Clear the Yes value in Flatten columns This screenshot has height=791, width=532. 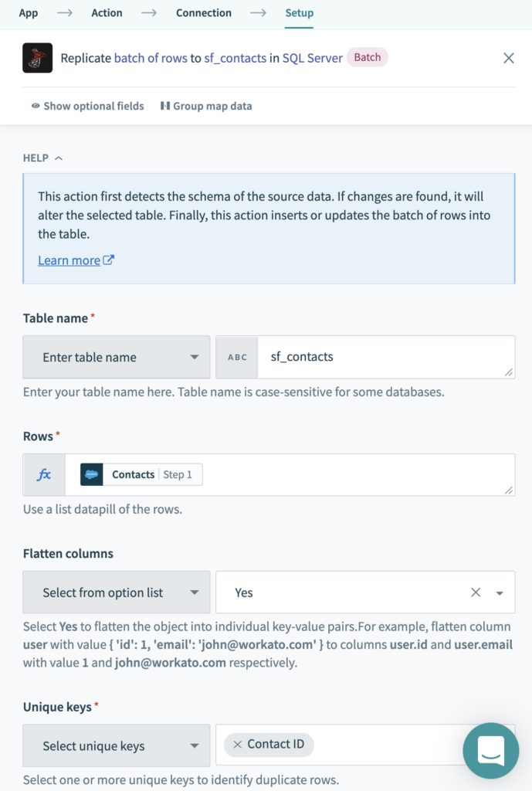click(x=476, y=592)
